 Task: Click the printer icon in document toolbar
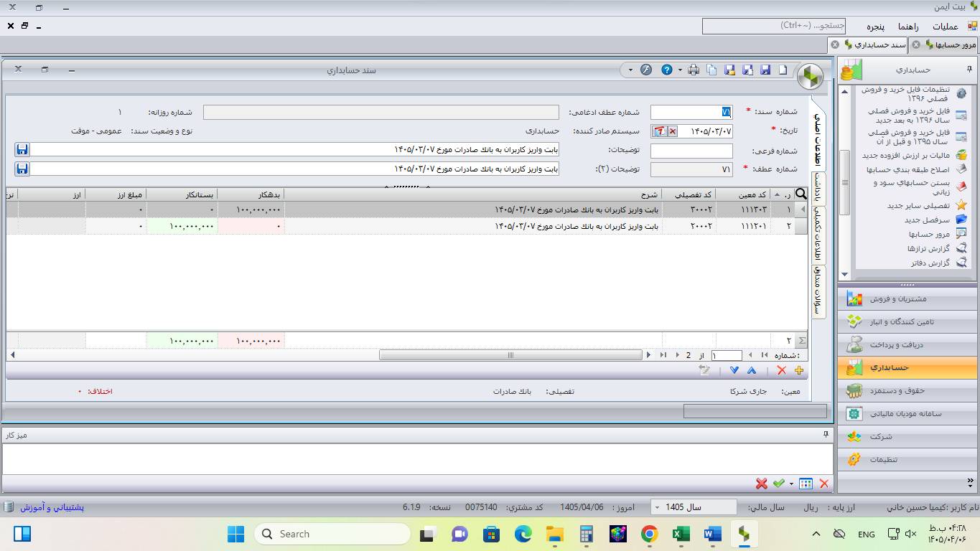click(x=694, y=70)
